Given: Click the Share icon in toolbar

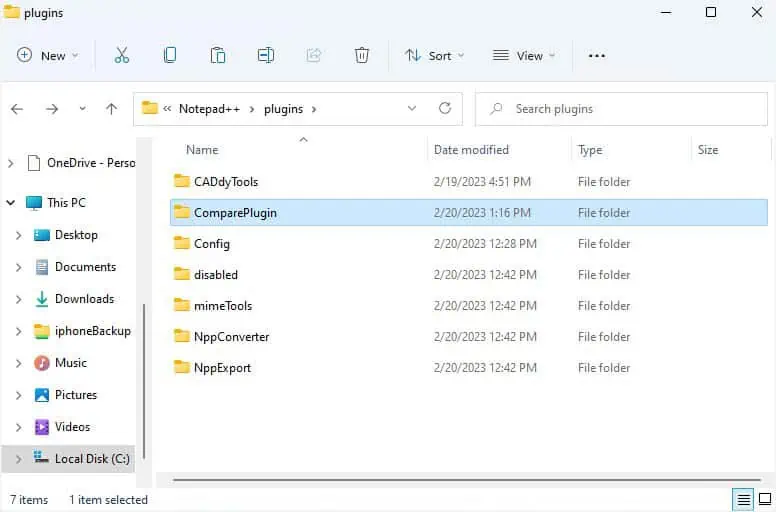Looking at the screenshot, I should tap(314, 55).
